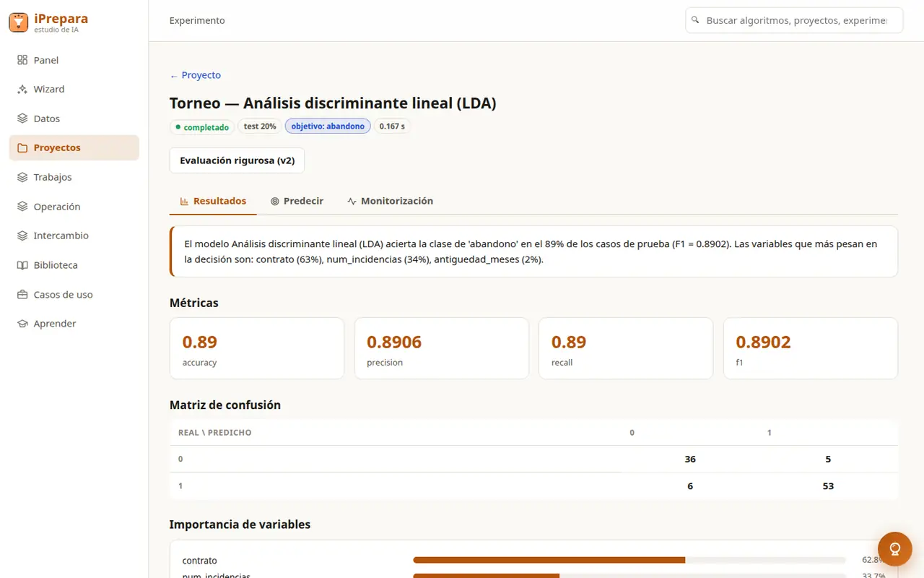The image size is (924, 578).
Task: Click the Intercambio stack icon
Action: [22, 236]
